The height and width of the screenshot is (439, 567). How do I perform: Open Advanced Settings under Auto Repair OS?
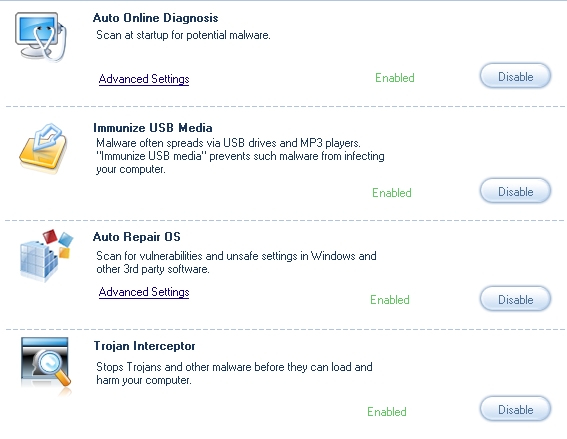pyautogui.click(x=144, y=292)
